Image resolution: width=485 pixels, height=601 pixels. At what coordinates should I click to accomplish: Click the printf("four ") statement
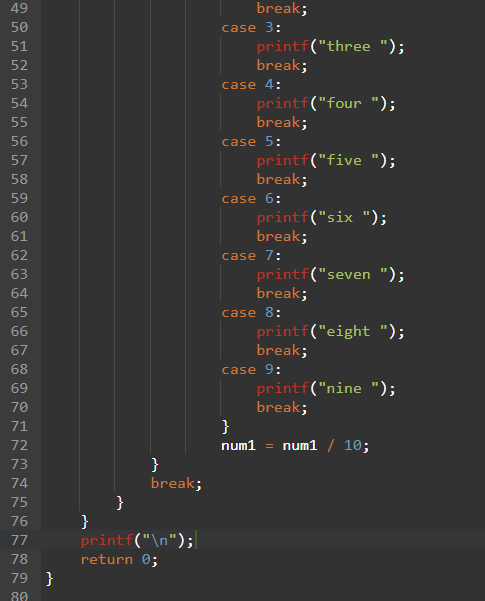click(x=326, y=103)
